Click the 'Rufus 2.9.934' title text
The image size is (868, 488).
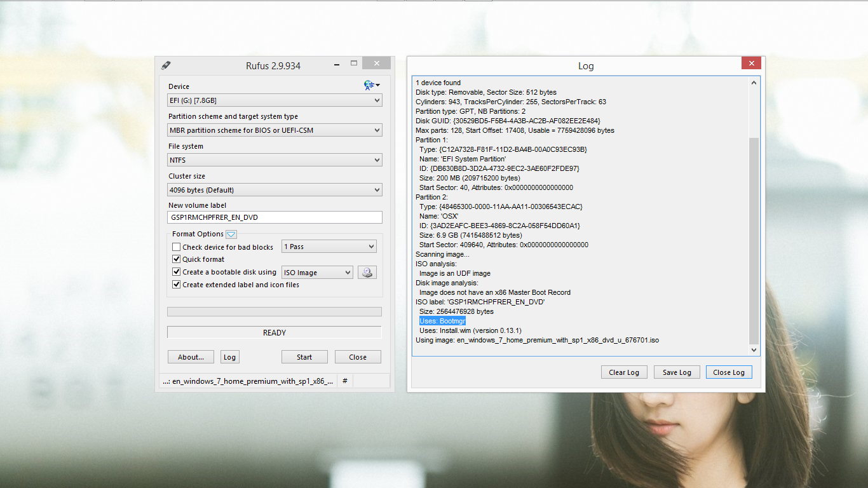[273, 65]
